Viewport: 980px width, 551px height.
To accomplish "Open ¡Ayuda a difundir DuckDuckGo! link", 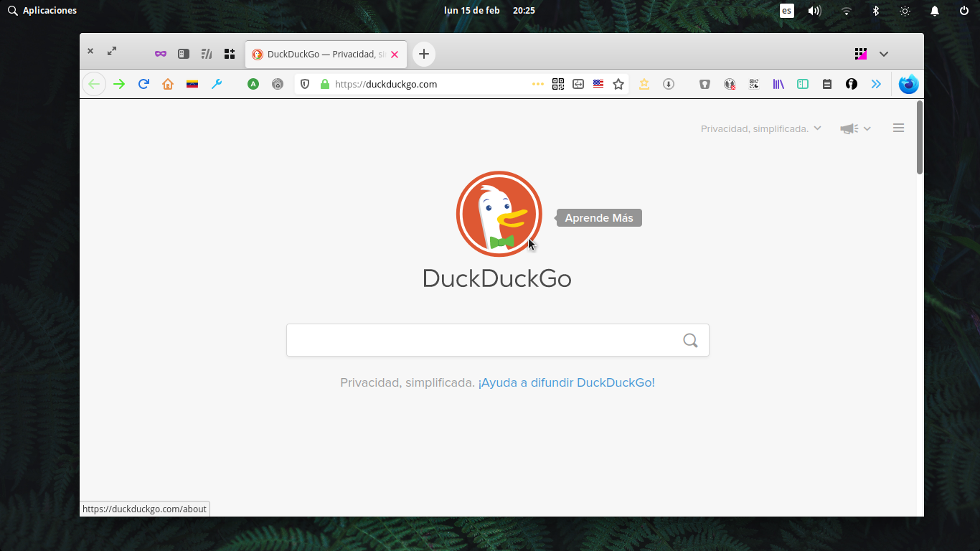I will coord(567,382).
